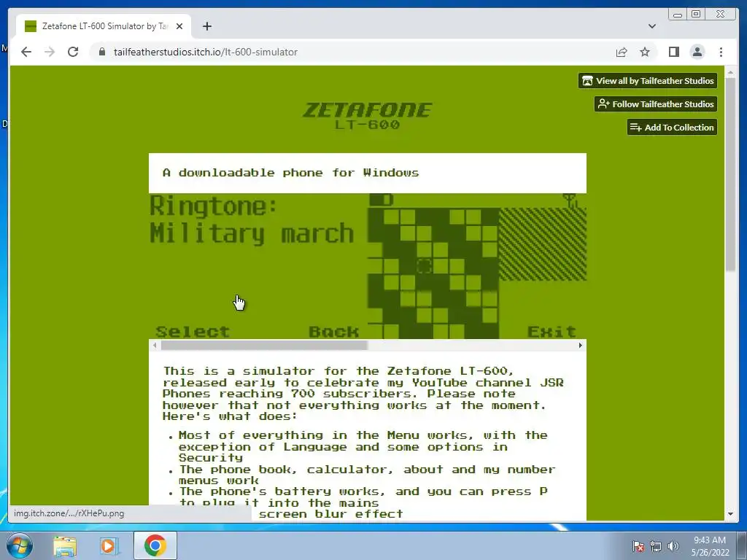Viewport: 747px width, 560px height.
Task: Click the page vertical scrollbar thumb
Action: [730, 174]
